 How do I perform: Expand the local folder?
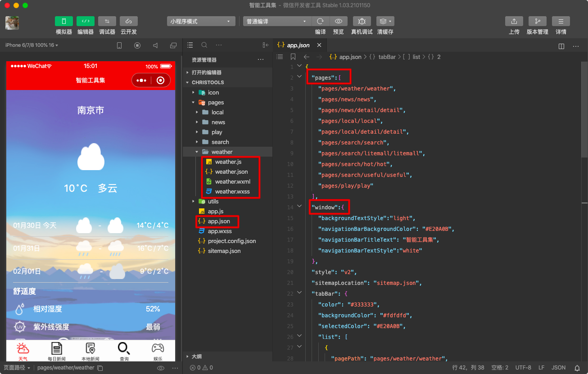click(x=227, y=112)
